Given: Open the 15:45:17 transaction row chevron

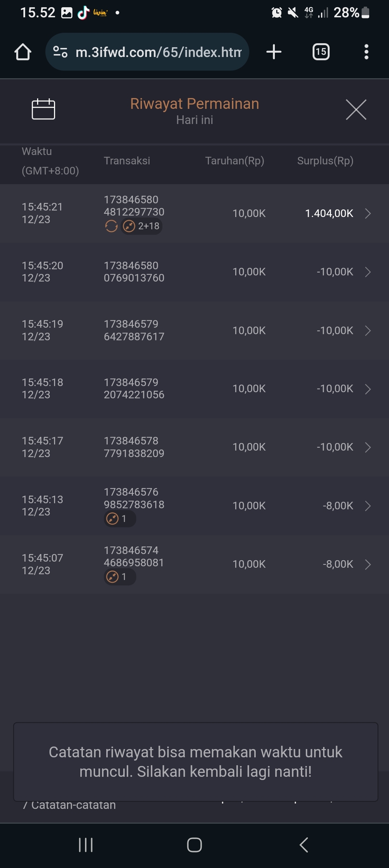Looking at the screenshot, I should [x=368, y=447].
